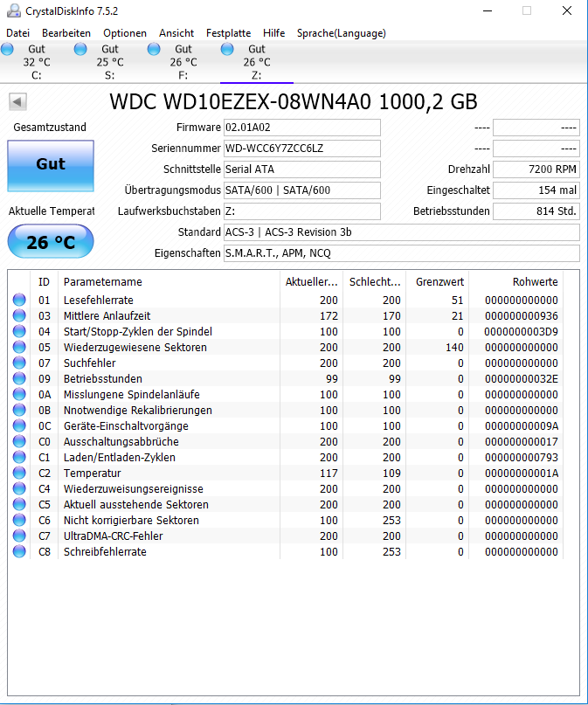Open the Sprache(Language) menu
Screen dimensions: 588x705
point(342,33)
